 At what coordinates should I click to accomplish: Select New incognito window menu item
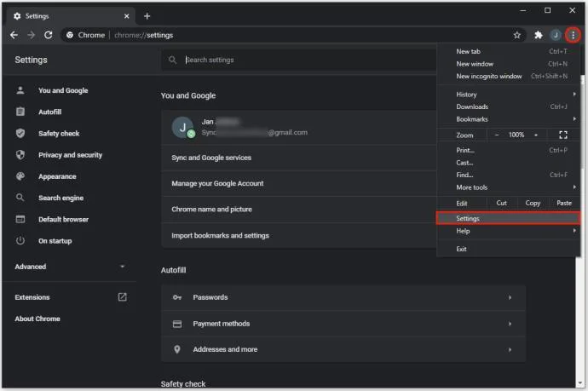tap(508, 76)
